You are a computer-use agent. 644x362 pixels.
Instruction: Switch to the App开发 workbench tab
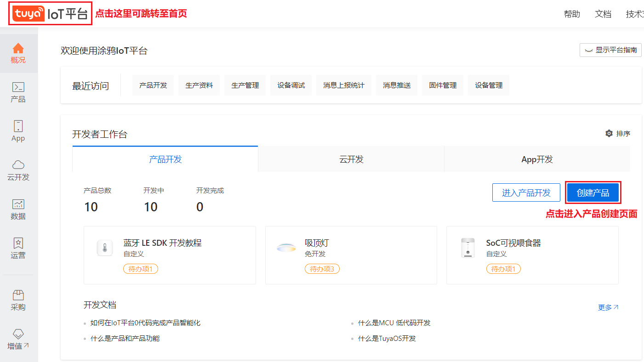537,159
